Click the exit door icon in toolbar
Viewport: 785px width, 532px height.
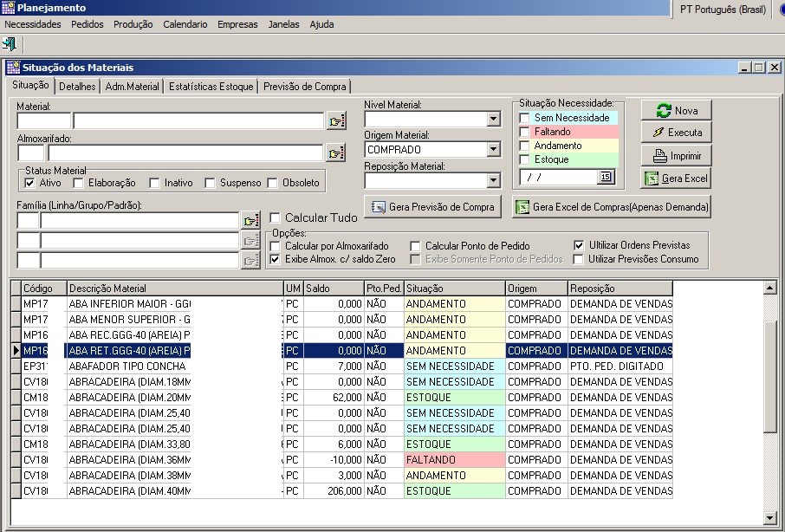coord(10,43)
